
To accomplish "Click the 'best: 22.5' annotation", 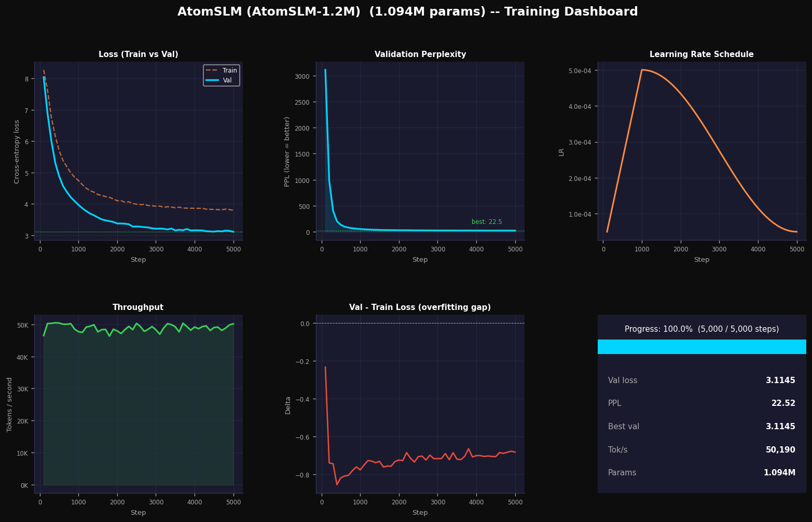I will point(487,222).
